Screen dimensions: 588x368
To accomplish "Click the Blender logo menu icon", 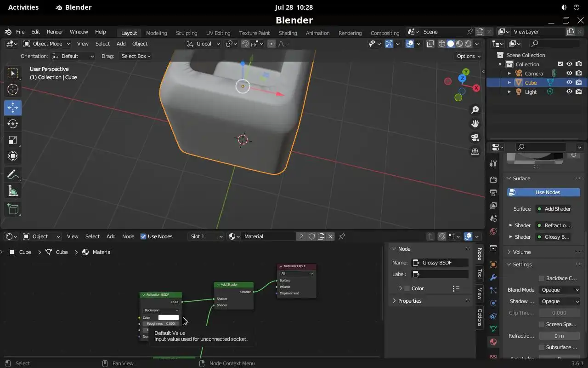I will coord(8,32).
